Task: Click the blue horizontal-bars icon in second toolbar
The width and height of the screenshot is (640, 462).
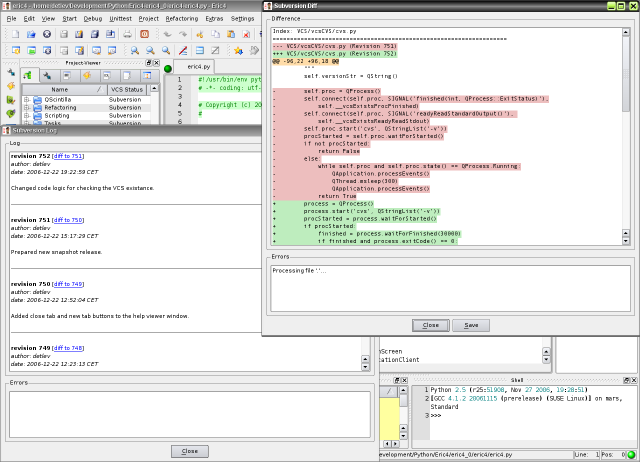Action: point(200,51)
